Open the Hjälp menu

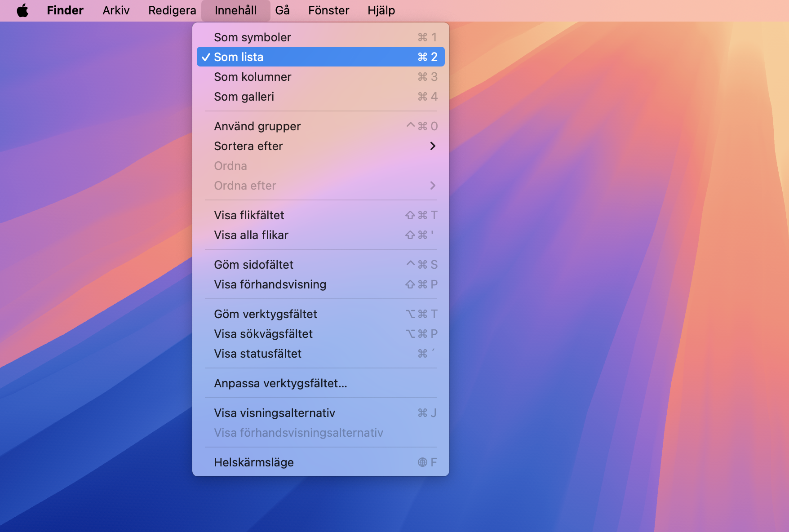tap(381, 10)
